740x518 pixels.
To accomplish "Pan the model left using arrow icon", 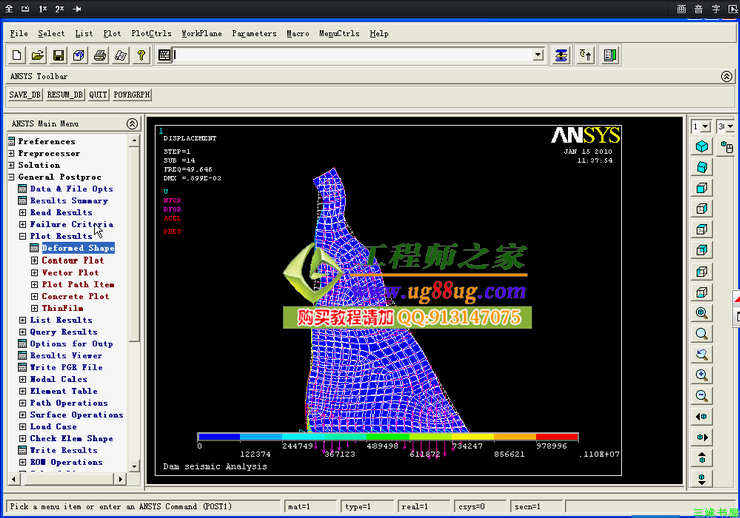I will click(702, 416).
